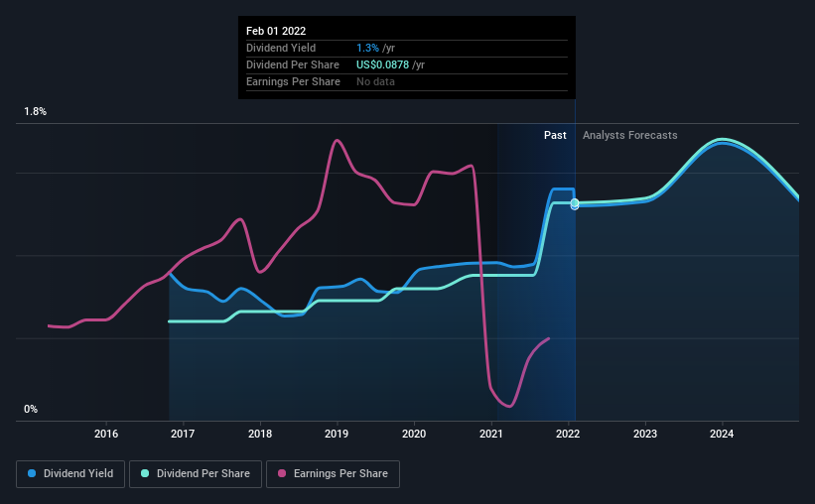Click the Feb 01 2022 tooltip header

pos(277,31)
